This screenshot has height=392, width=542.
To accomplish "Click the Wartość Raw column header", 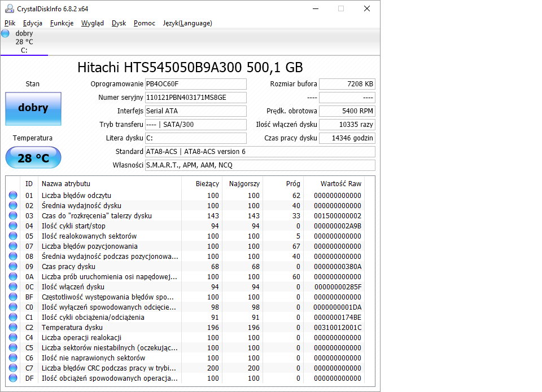I will [334, 184].
